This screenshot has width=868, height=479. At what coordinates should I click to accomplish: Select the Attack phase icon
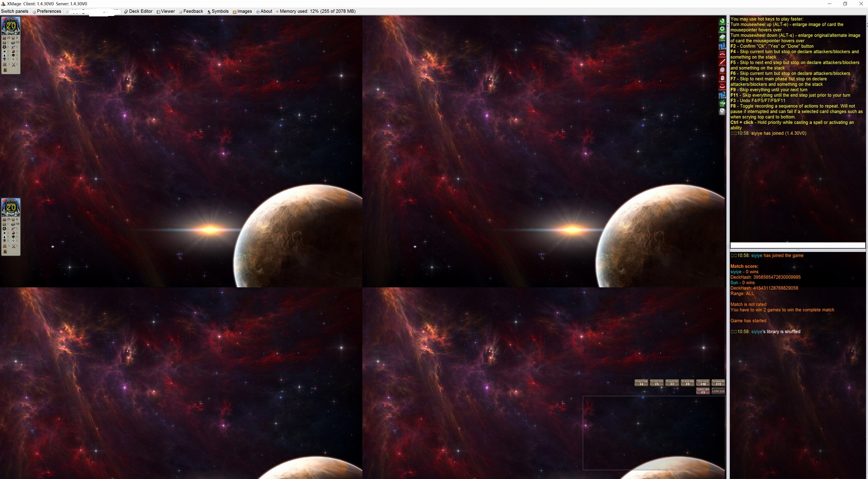click(x=722, y=62)
